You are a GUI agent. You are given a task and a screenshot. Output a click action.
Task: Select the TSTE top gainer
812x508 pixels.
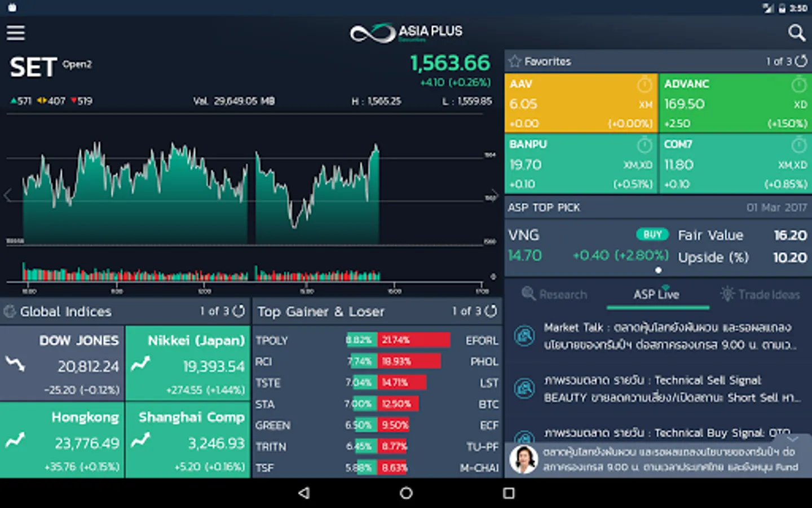[268, 383]
